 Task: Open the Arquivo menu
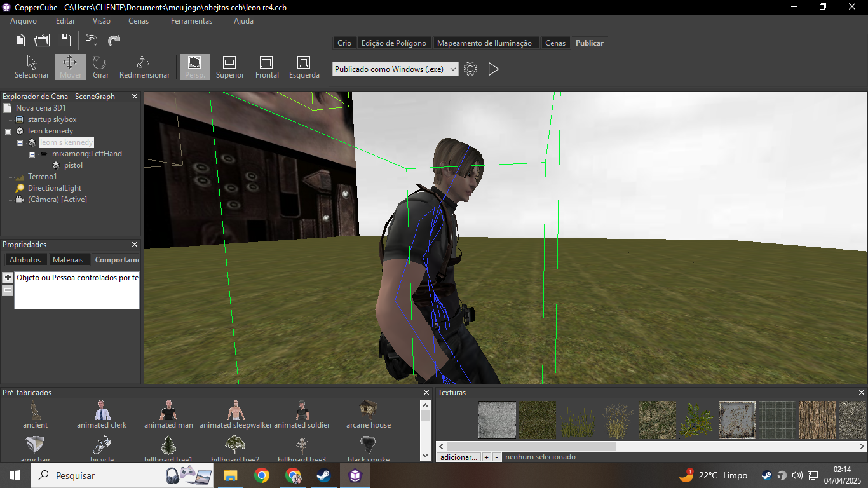(x=24, y=21)
